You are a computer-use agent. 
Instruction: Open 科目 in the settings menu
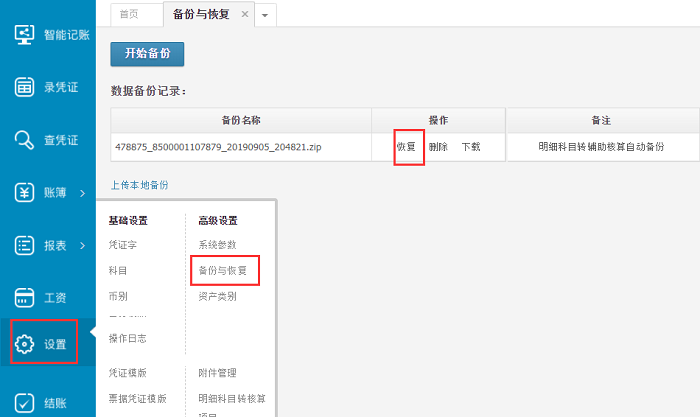click(x=118, y=271)
